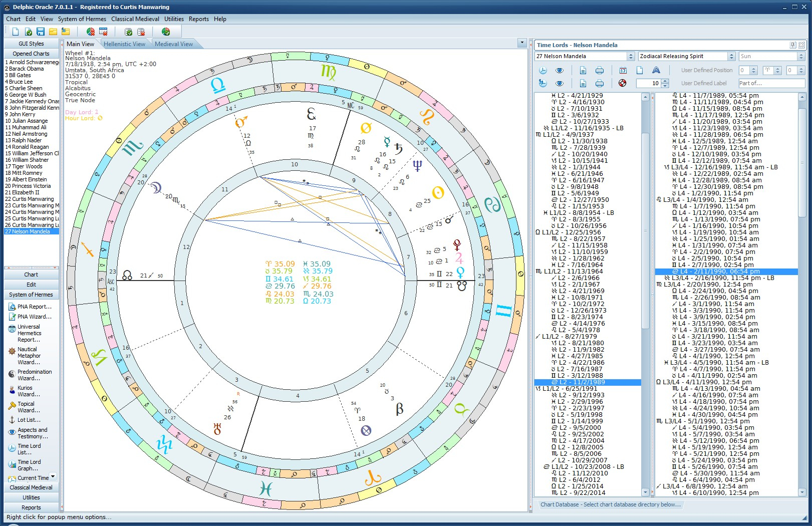This screenshot has height=526, width=812.
Task: Select the Main View tab
Action: coord(81,44)
